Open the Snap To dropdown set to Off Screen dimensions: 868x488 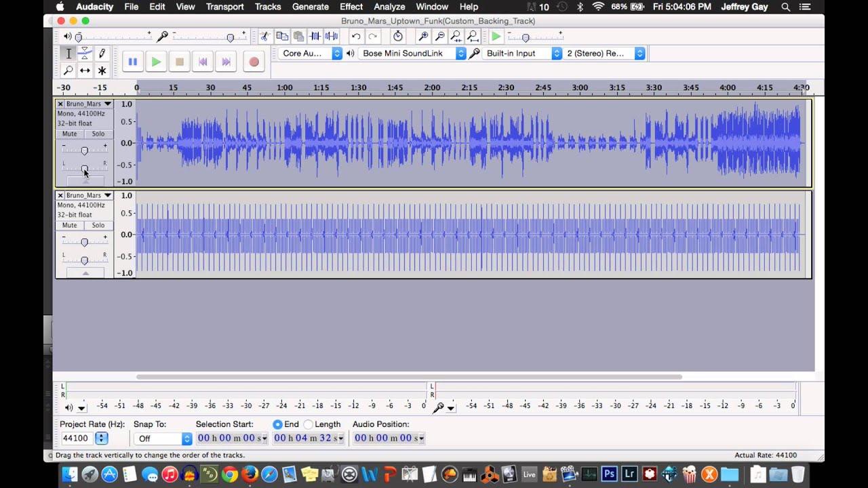[163, 439]
